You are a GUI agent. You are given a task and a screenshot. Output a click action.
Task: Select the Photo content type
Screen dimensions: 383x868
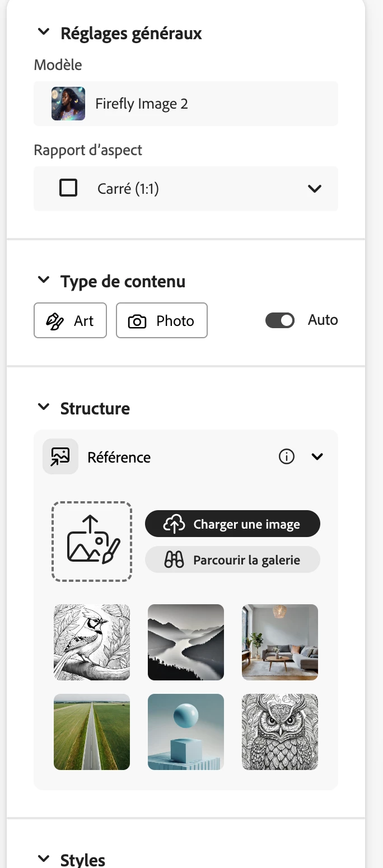[161, 320]
